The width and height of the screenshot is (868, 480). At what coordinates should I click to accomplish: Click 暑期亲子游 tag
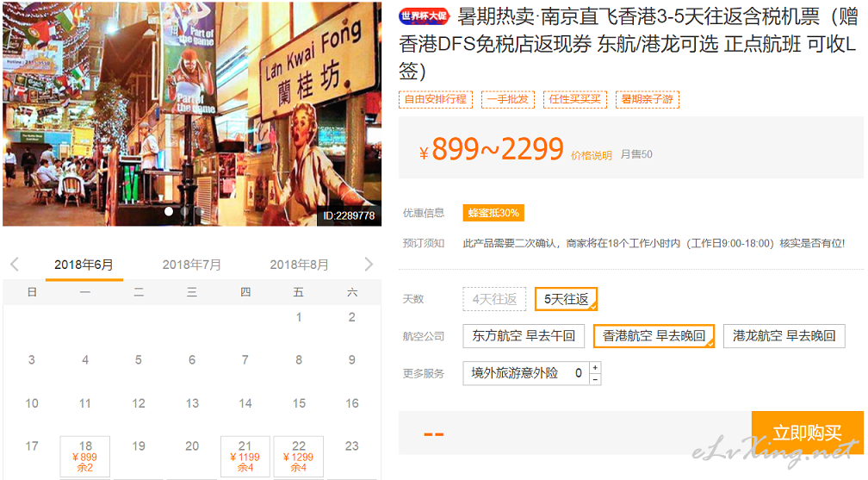click(x=648, y=99)
